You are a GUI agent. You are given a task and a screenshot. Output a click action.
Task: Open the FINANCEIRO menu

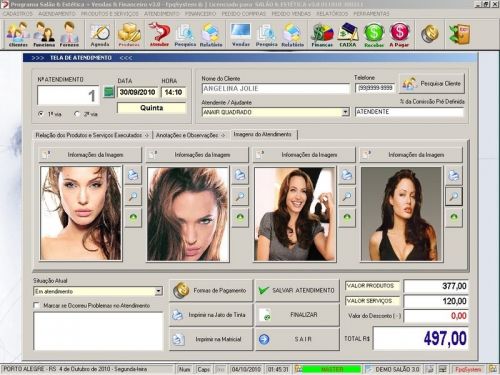click(201, 14)
